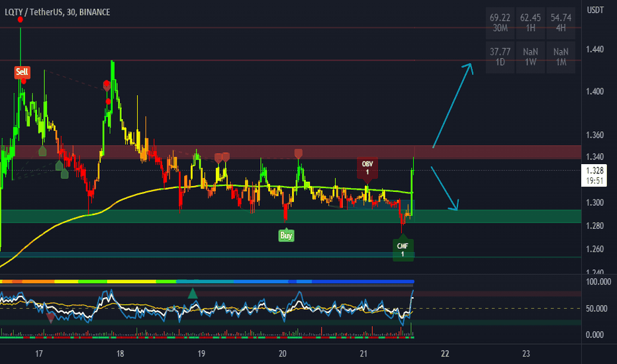Click the 37.77 1D RSI cell
The height and width of the screenshot is (364, 617).
point(500,57)
